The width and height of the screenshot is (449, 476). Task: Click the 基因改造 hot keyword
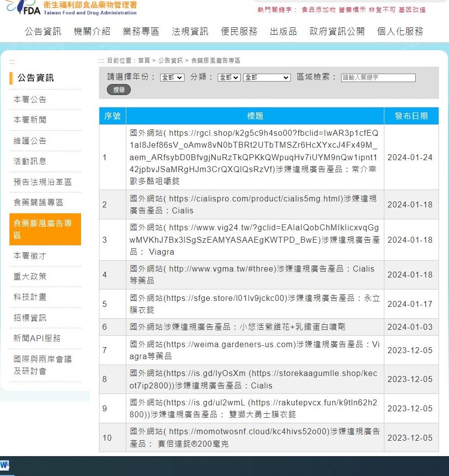pos(412,10)
